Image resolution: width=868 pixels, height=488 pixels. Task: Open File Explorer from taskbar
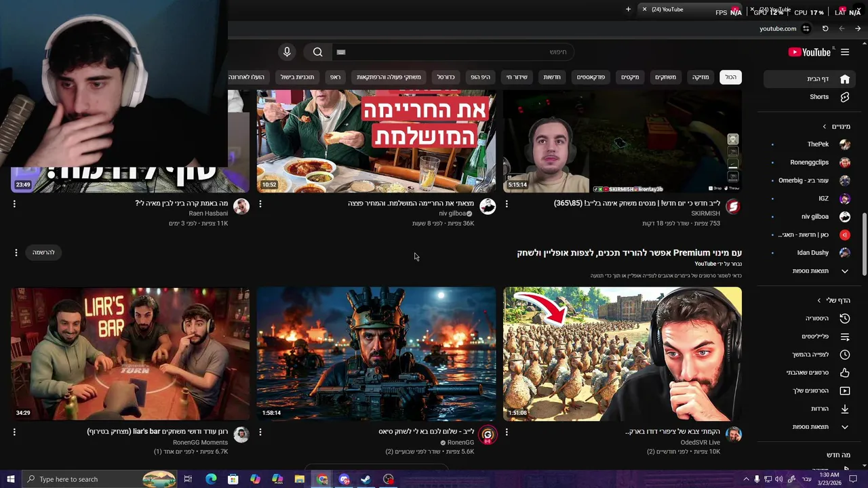(300, 479)
